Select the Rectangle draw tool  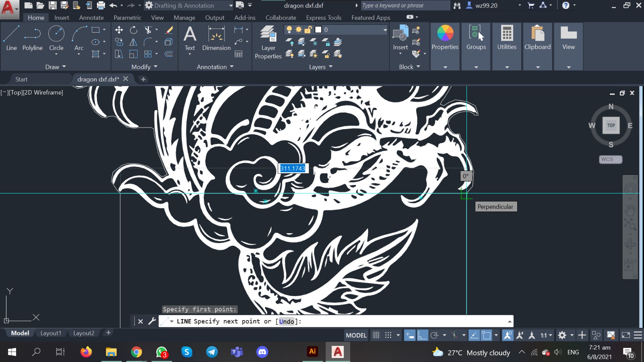(95, 30)
